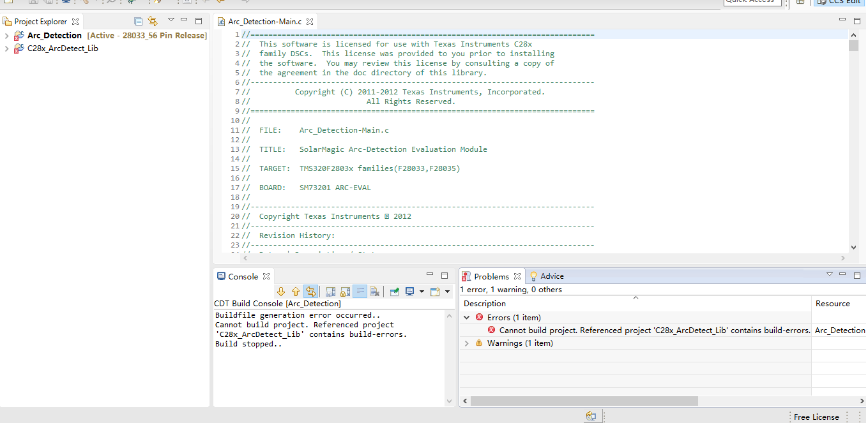Select the Arc_Detection project
This screenshot has height=423, width=868.
click(54, 35)
